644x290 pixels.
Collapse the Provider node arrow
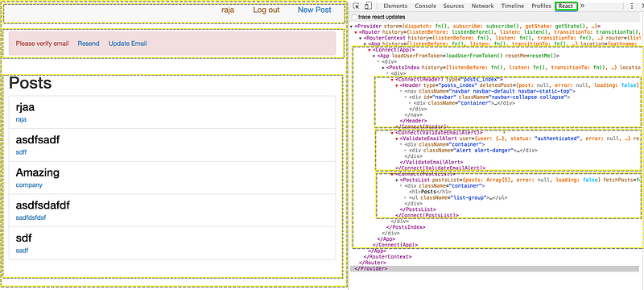352,27
